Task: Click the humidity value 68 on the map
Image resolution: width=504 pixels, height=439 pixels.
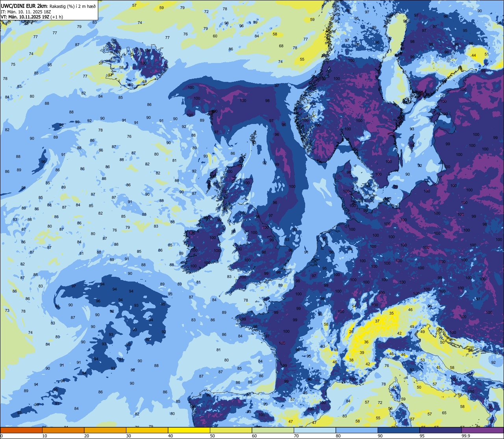Action: 281,46
